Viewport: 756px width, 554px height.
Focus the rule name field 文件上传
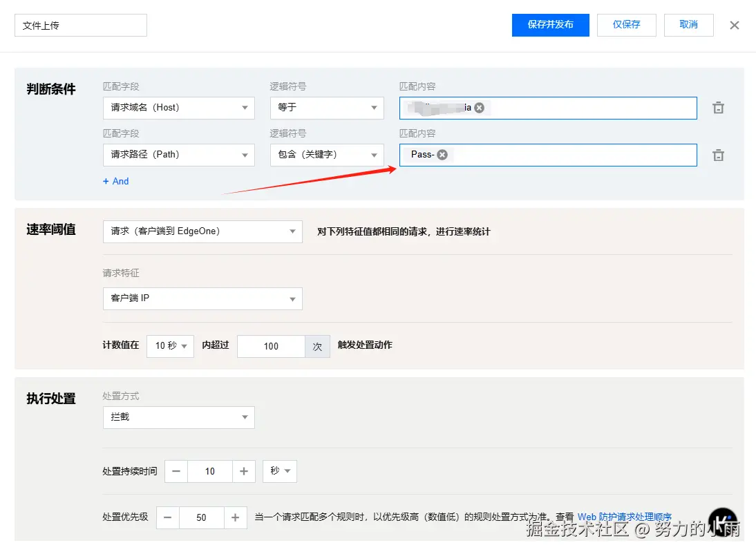tap(81, 25)
